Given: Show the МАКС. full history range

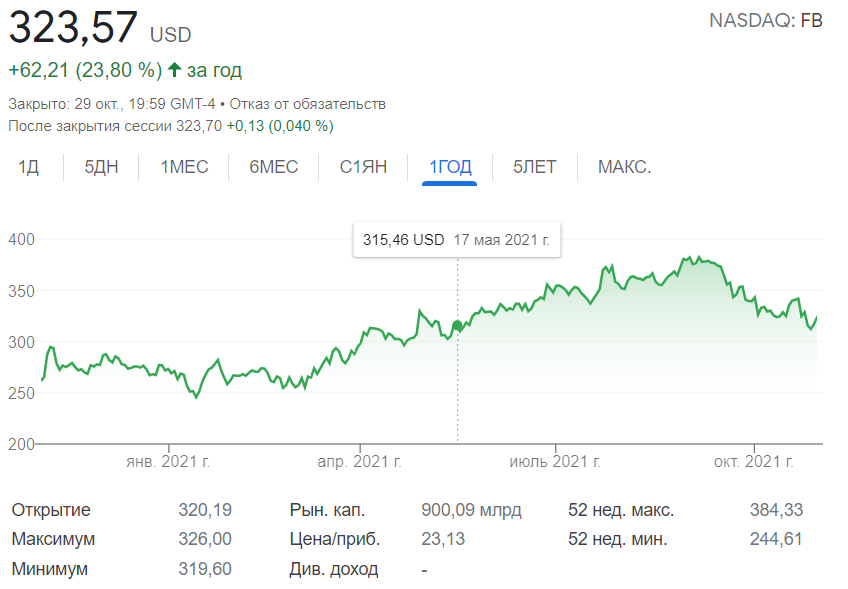Looking at the screenshot, I should tap(624, 167).
